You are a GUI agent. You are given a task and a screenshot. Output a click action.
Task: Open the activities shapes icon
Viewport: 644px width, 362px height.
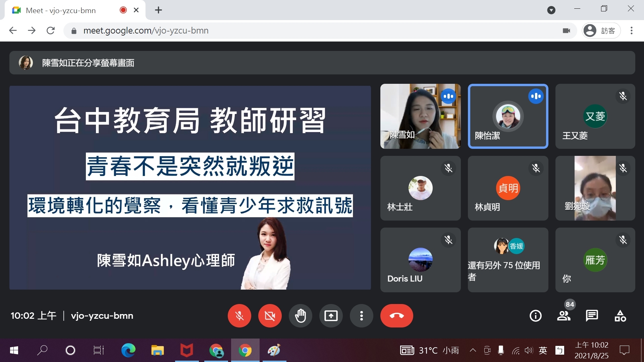(620, 316)
